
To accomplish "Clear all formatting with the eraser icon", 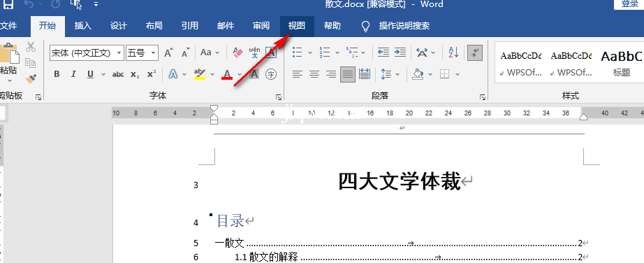I will coord(237,52).
